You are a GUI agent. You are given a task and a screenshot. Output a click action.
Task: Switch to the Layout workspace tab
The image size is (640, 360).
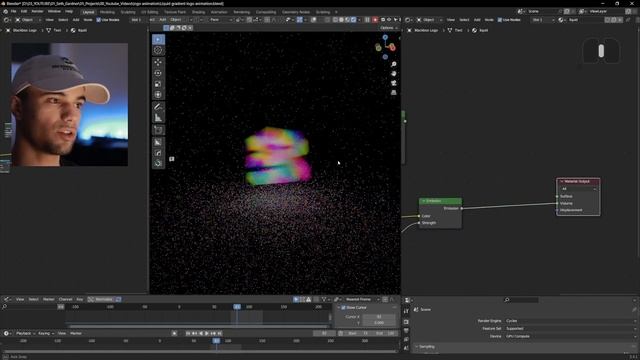tap(88, 12)
